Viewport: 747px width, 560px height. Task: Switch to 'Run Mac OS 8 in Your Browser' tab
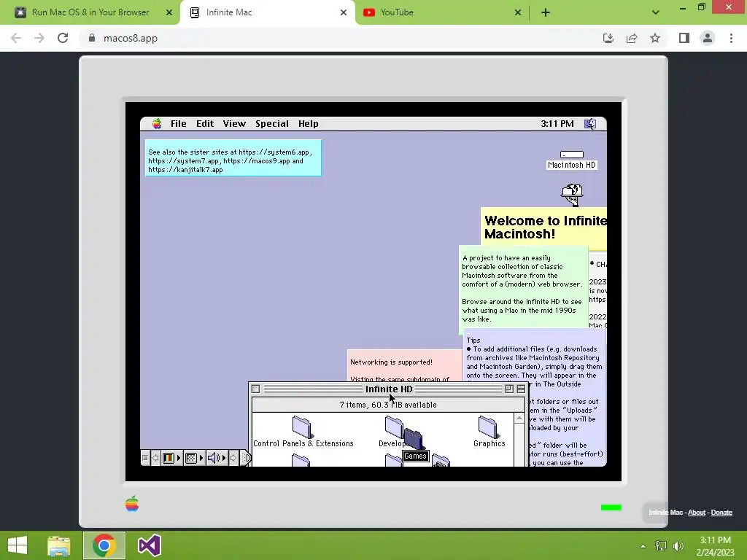[x=90, y=12]
